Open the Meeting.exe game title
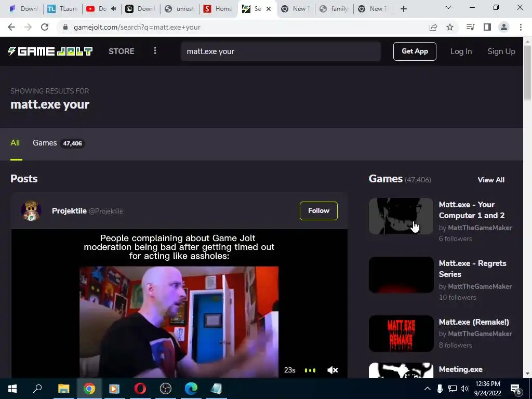The image size is (532, 399). 460,369
